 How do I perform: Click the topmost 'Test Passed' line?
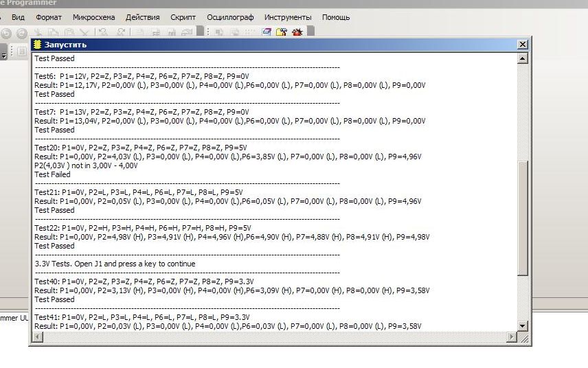[x=54, y=58]
